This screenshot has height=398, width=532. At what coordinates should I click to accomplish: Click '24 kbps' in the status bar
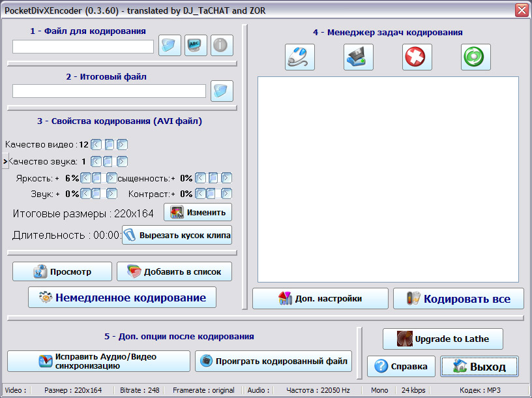pyautogui.click(x=413, y=390)
